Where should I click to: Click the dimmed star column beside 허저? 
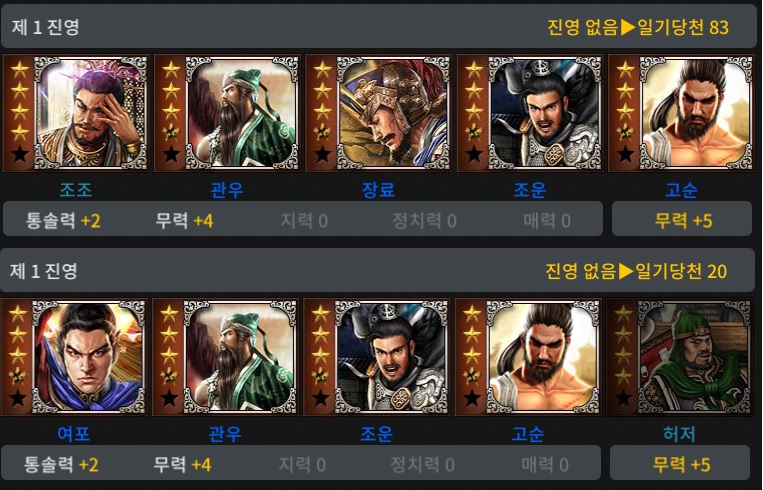(x=623, y=357)
